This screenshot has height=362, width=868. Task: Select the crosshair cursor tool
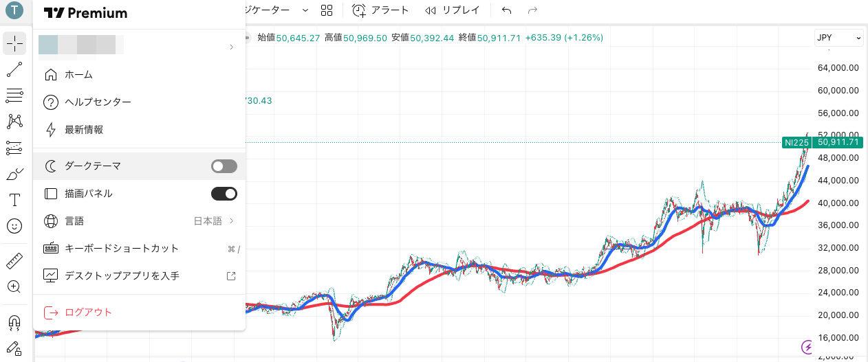[x=14, y=43]
